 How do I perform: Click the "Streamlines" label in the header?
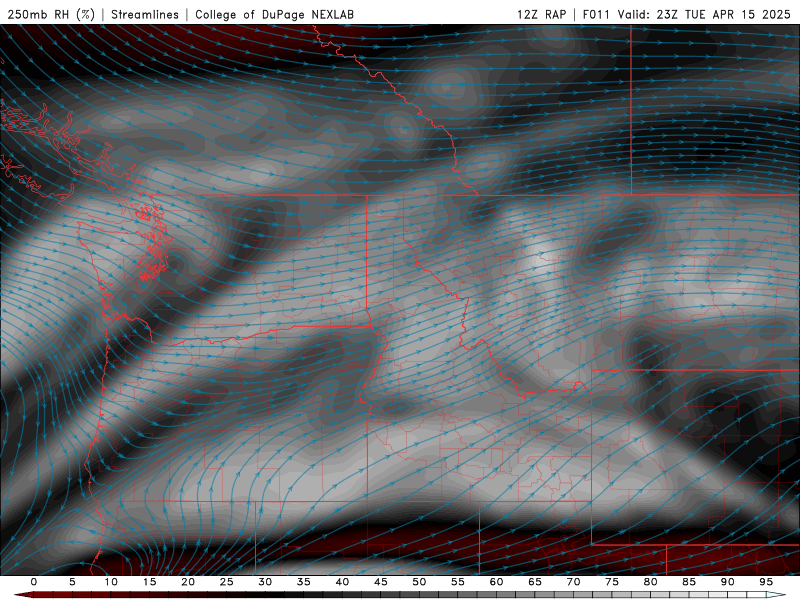coord(145,14)
